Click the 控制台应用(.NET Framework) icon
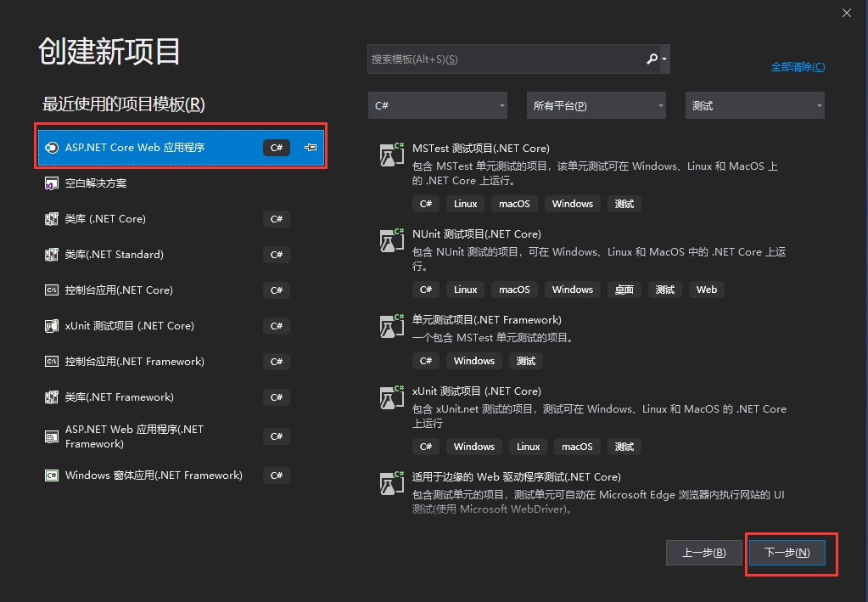 click(x=52, y=361)
